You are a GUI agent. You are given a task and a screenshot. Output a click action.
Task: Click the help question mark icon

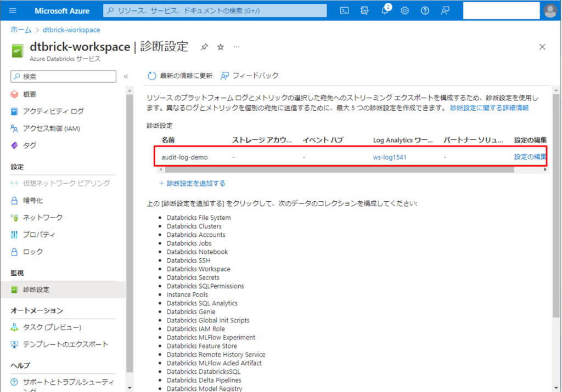(x=425, y=10)
